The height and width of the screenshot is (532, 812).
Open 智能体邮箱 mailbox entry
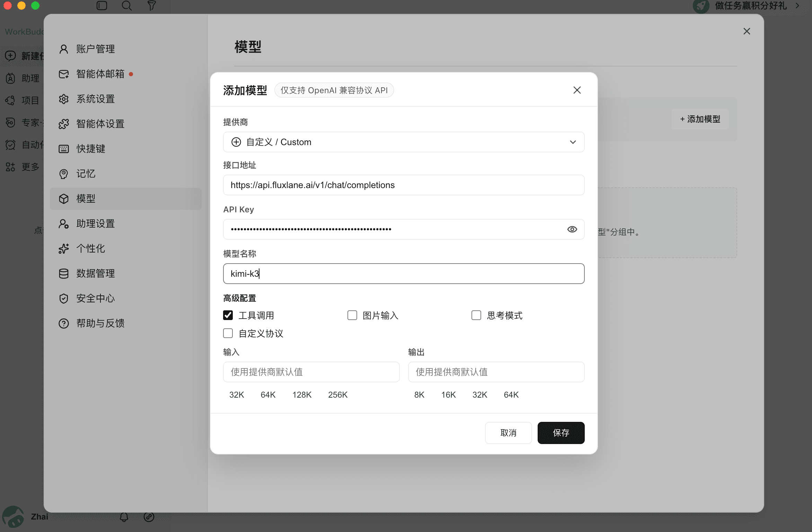click(125, 74)
